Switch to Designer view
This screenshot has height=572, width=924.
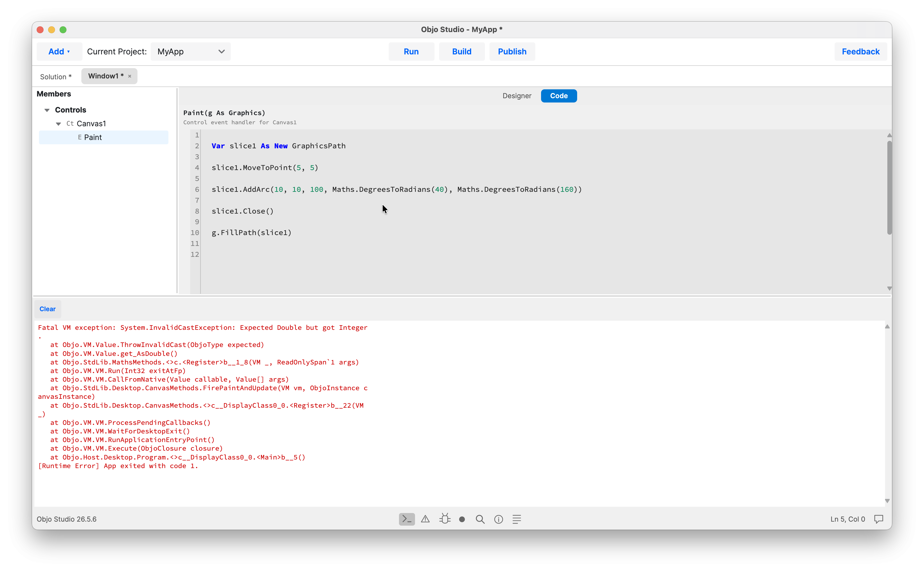[517, 96]
